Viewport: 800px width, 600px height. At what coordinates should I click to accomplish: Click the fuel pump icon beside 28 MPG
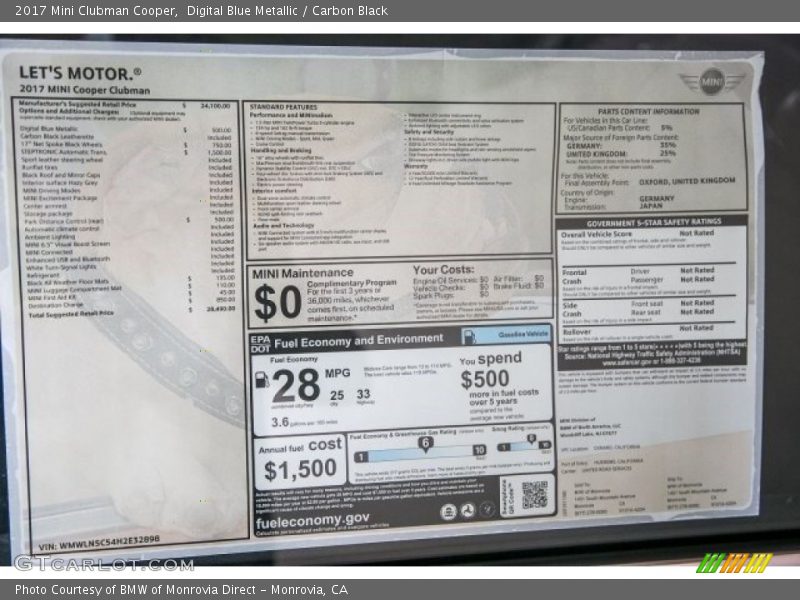[262, 380]
